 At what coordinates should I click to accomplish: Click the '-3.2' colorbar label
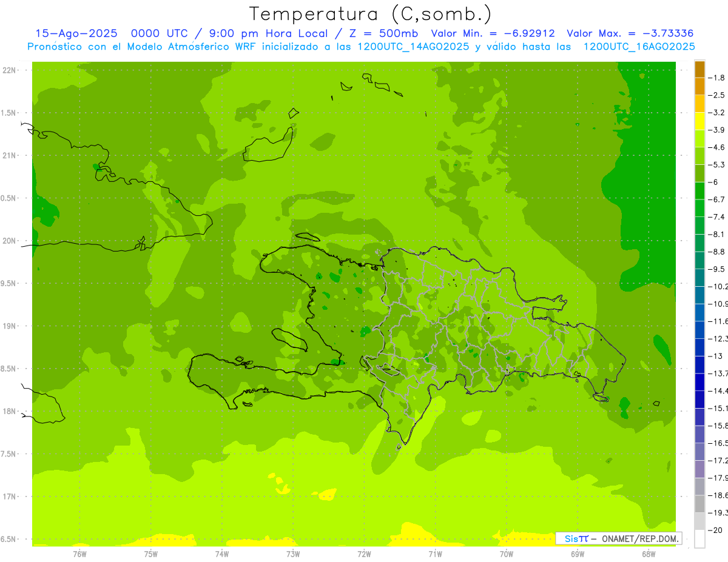point(718,113)
